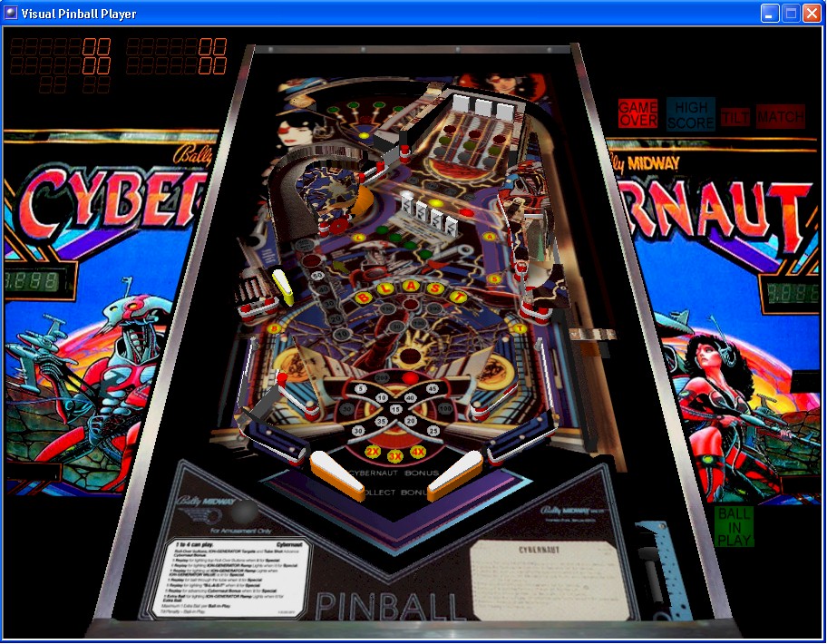Click the 'For Amusement Only' apron text
The width and height of the screenshot is (827, 644).
240,531
